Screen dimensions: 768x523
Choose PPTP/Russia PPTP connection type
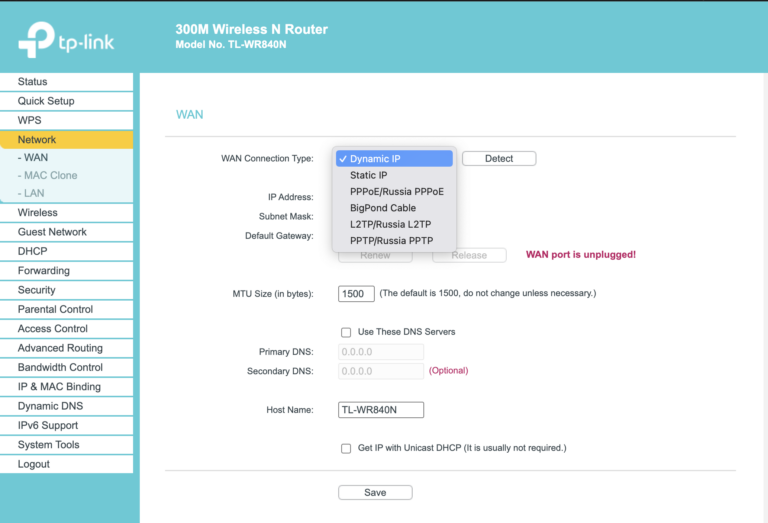click(390, 240)
